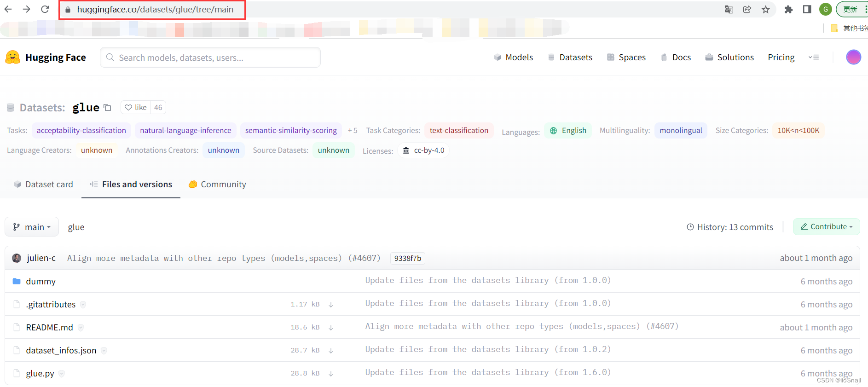
Task: Select the natural-language-inference task tag
Action: [x=185, y=130]
